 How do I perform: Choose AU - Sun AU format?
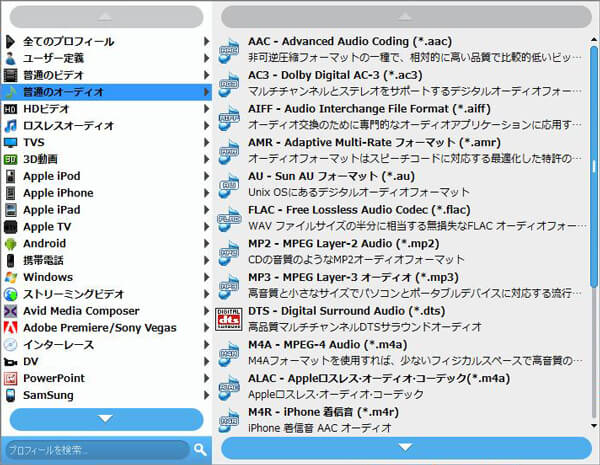(x=401, y=184)
